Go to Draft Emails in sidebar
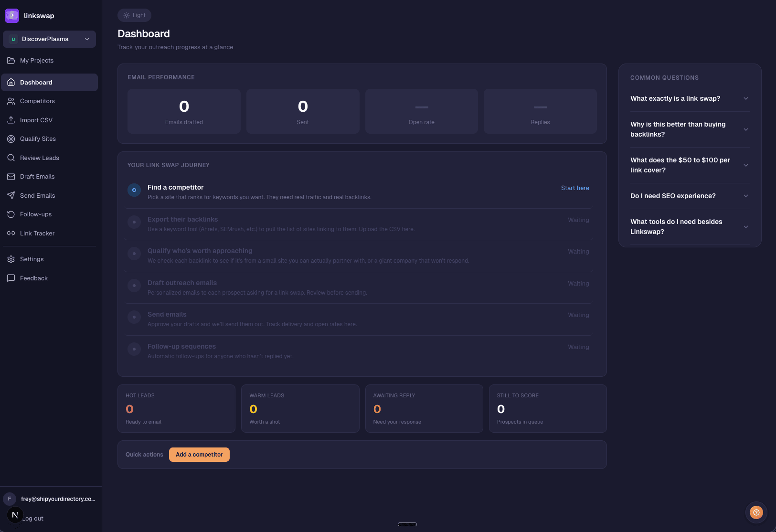776x532 pixels. [x=37, y=177]
